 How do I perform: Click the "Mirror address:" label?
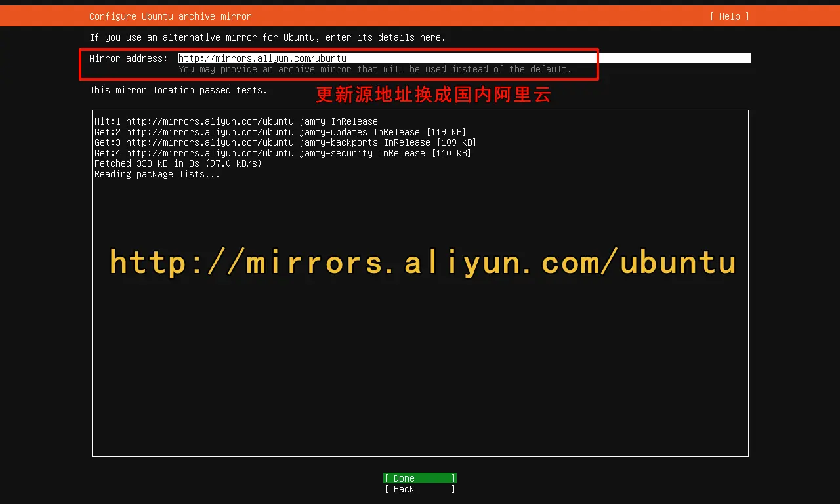coord(129,58)
